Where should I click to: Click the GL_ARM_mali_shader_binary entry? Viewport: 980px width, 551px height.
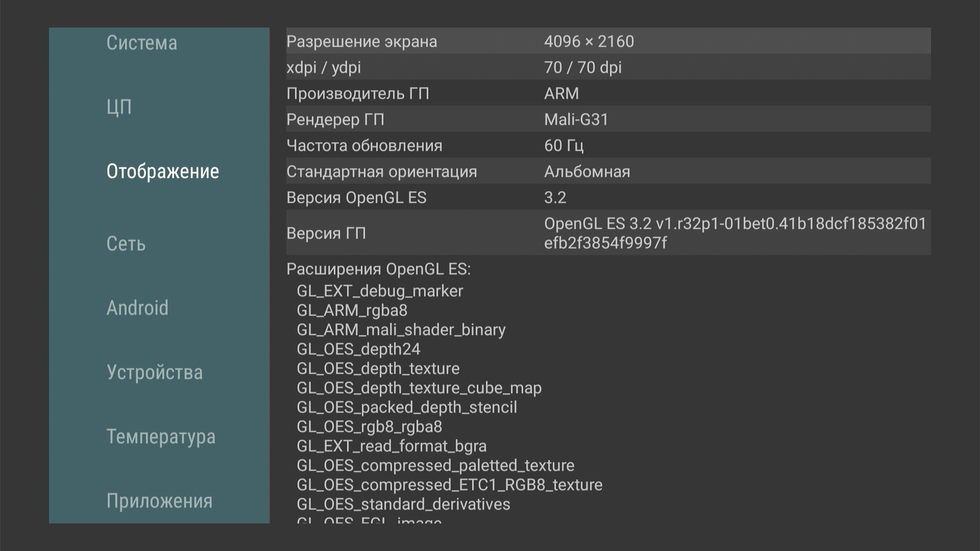401,330
